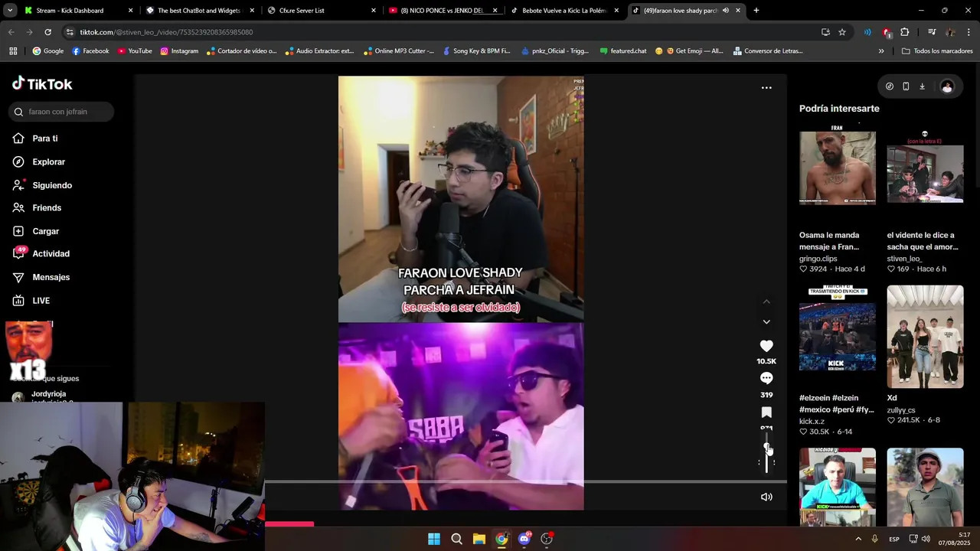
Task: Open the TikTok coins icon
Action: click(889, 86)
